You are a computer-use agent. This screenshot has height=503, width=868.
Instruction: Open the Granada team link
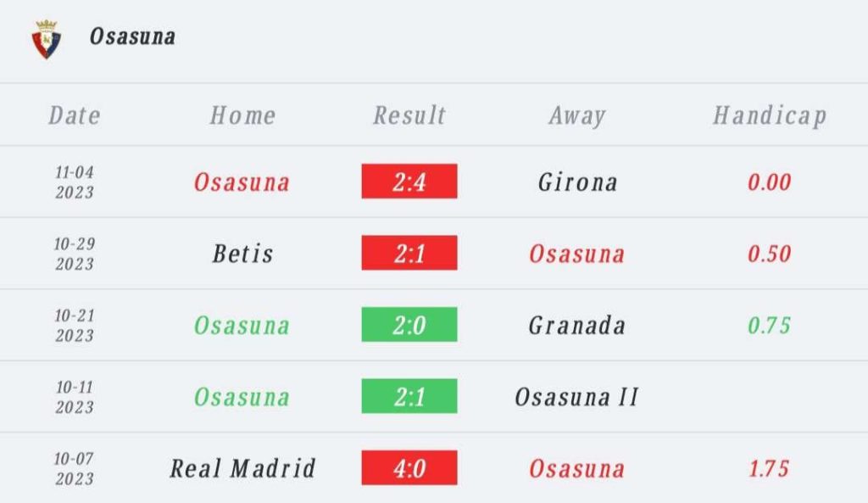pyautogui.click(x=576, y=325)
